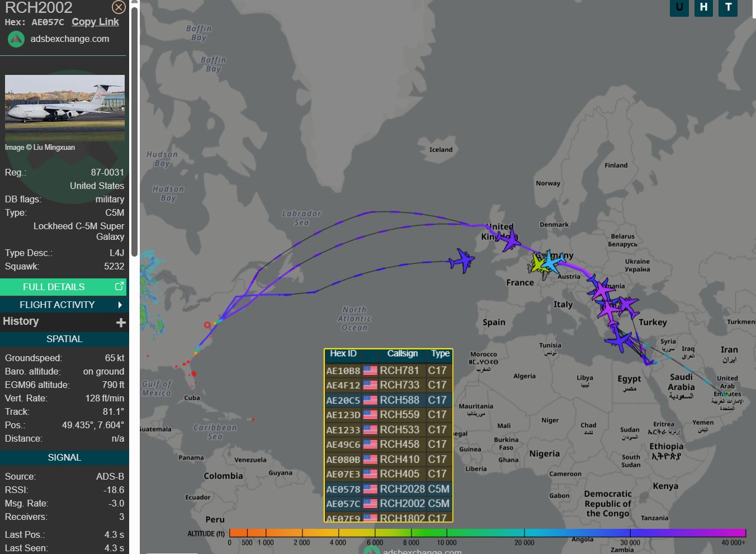Image resolution: width=756 pixels, height=554 pixels.
Task: Click the sidebar vertical scrollbar
Action: click(x=134, y=131)
